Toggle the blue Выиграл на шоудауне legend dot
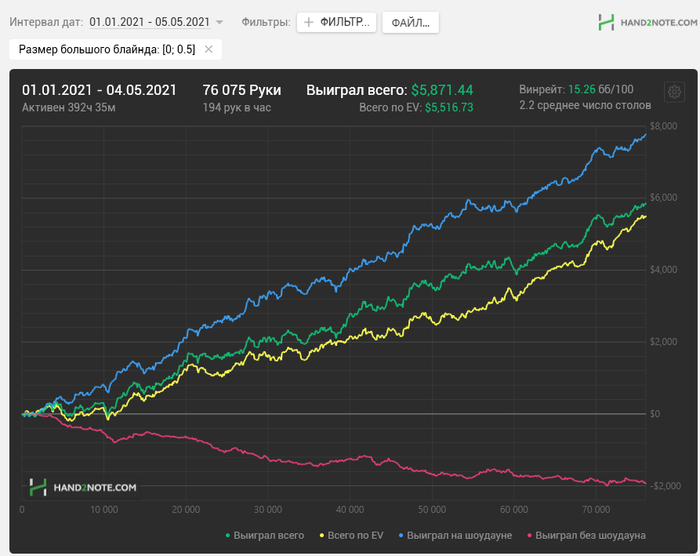This screenshot has height=556, width=700. 401,535
